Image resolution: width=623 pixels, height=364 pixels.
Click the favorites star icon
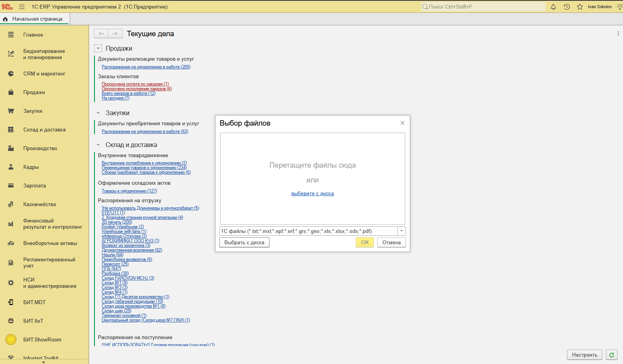coord(580,7)
